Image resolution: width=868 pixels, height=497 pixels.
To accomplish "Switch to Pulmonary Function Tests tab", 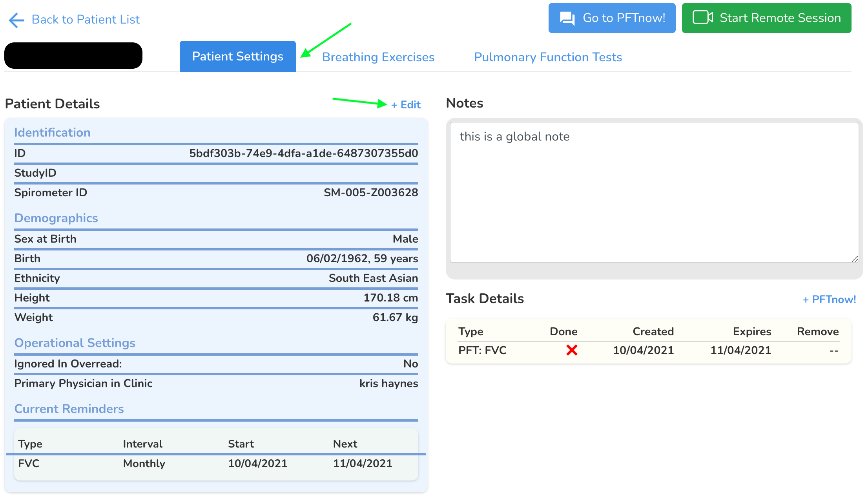I will click(548, 57).
